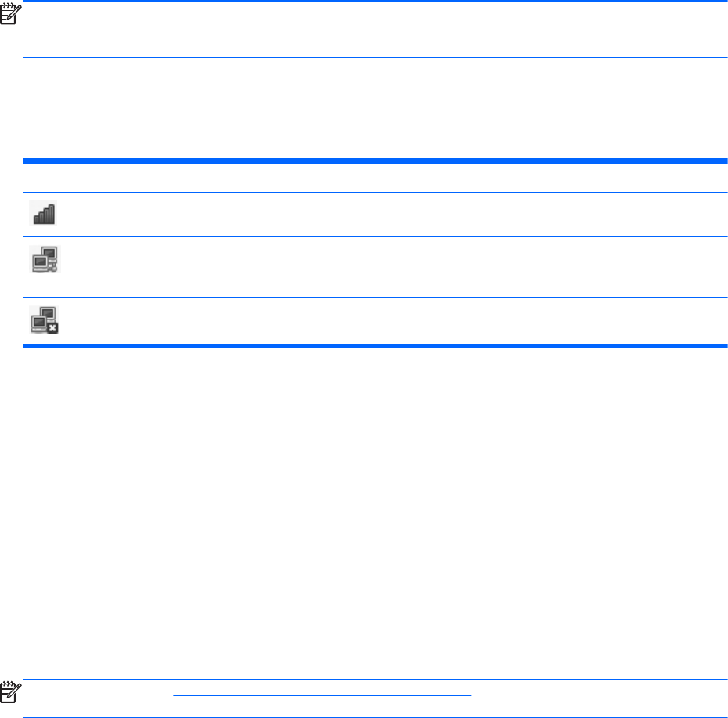Click the divider line below the signal bars row
The height and width of the screenshot is (718, 728).
(x=376, y=236)
